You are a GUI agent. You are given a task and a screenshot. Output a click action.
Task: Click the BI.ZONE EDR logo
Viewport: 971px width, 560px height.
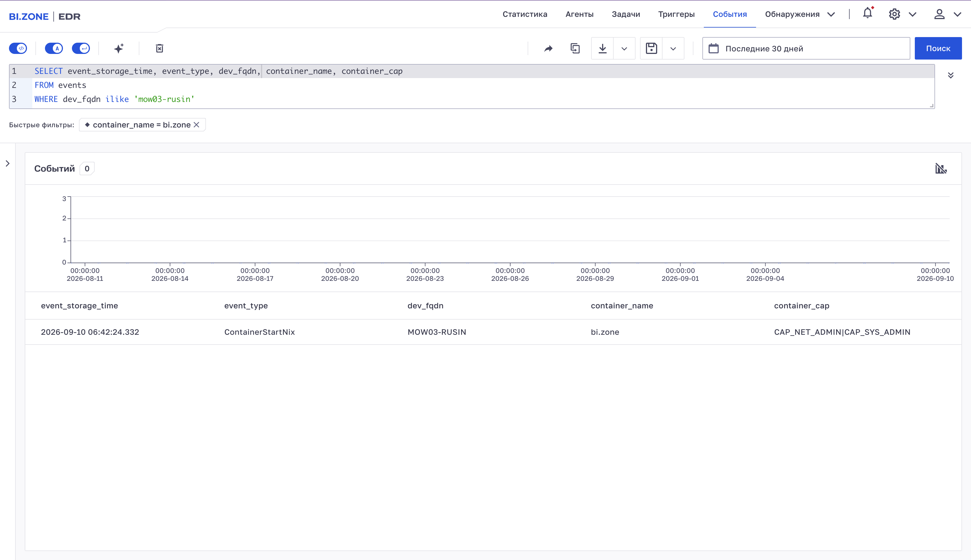point(45,17)
